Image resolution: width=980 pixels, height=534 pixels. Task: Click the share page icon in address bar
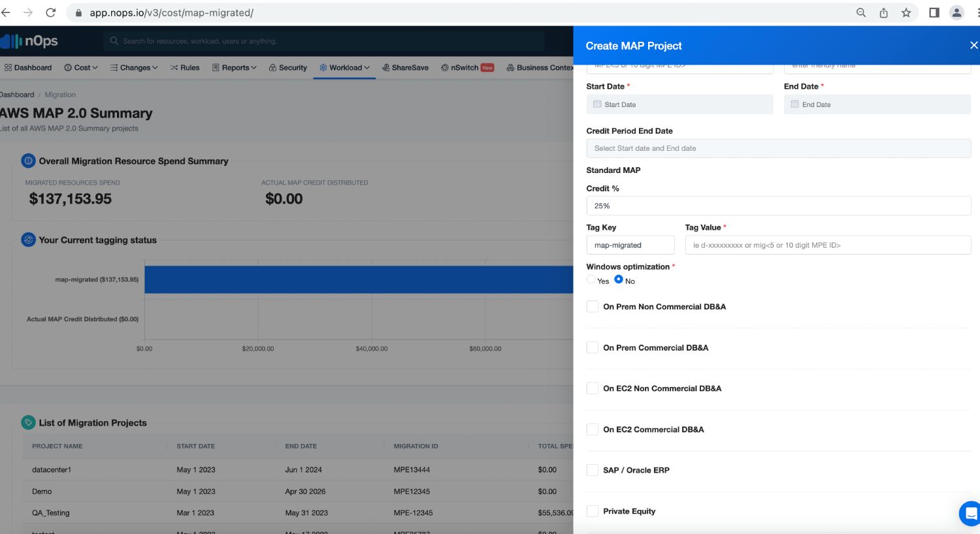click(x=883, y=12)
